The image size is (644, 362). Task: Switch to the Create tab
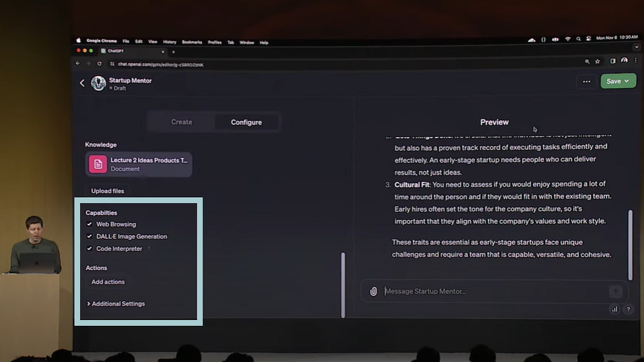point(182,122)
